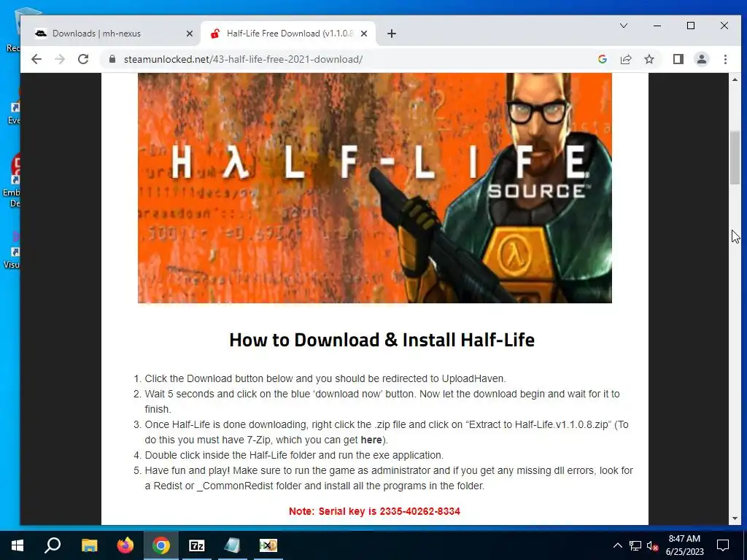Open 7-Zip from the taskbar
This screenshot has height=560, width=747.
[x=197, y=545]
